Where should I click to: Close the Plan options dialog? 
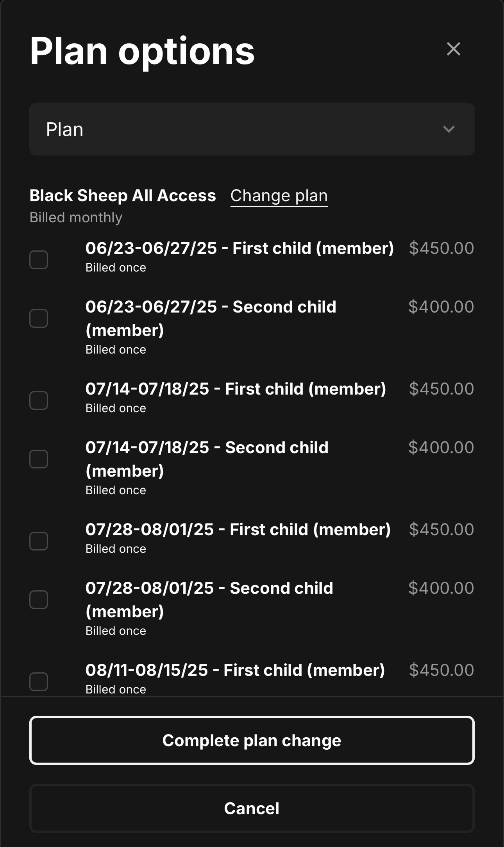click(453, 49)
